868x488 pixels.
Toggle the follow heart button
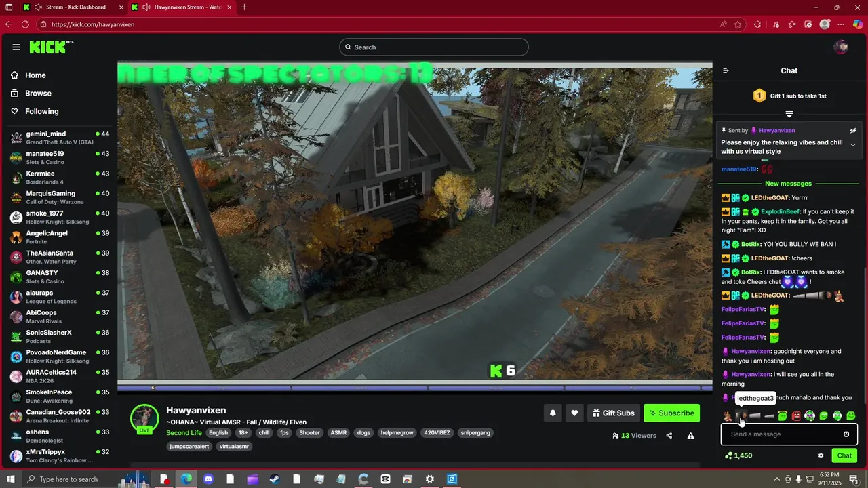point(574,413)
